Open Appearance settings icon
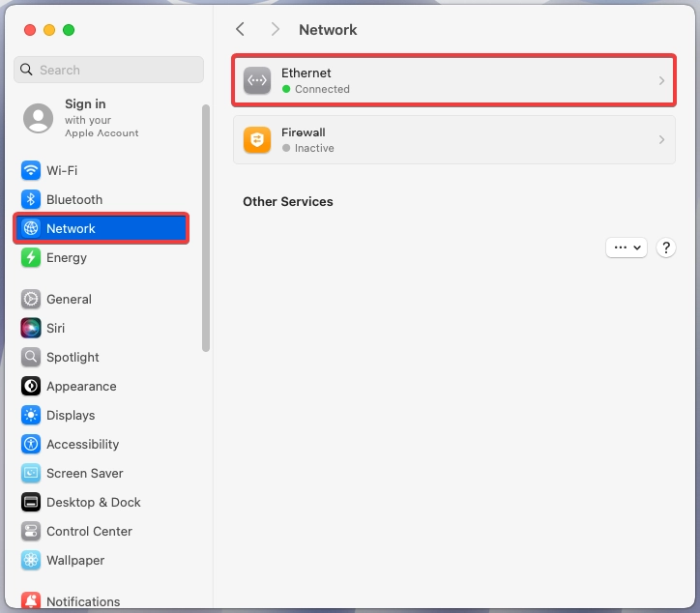The height and width of the screenshot is (613, 700). coord(30,386)
